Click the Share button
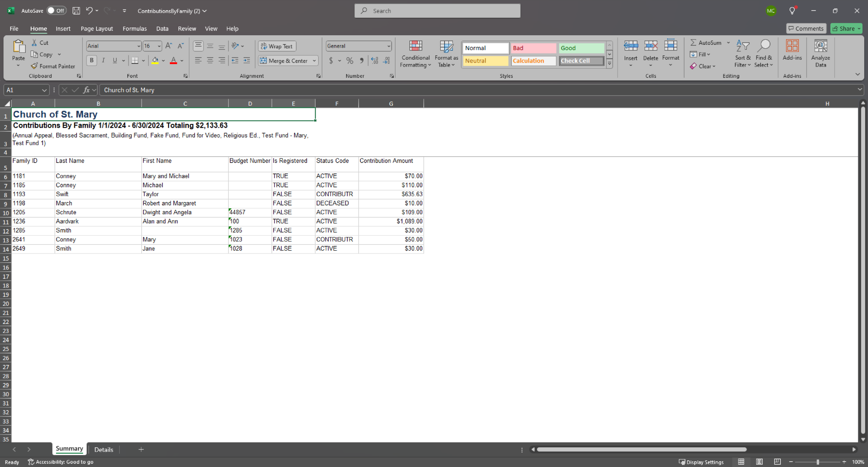868x467 pixels. point(846,29)
